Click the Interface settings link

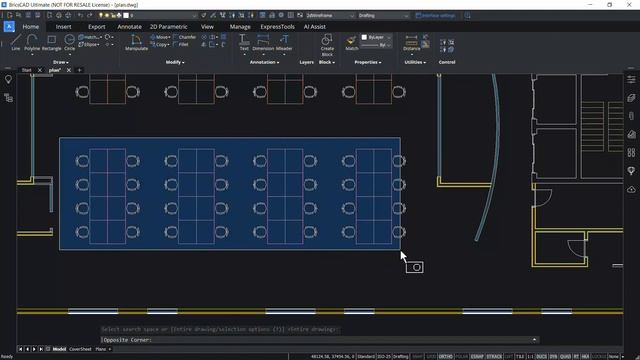(x=435, y=16)
